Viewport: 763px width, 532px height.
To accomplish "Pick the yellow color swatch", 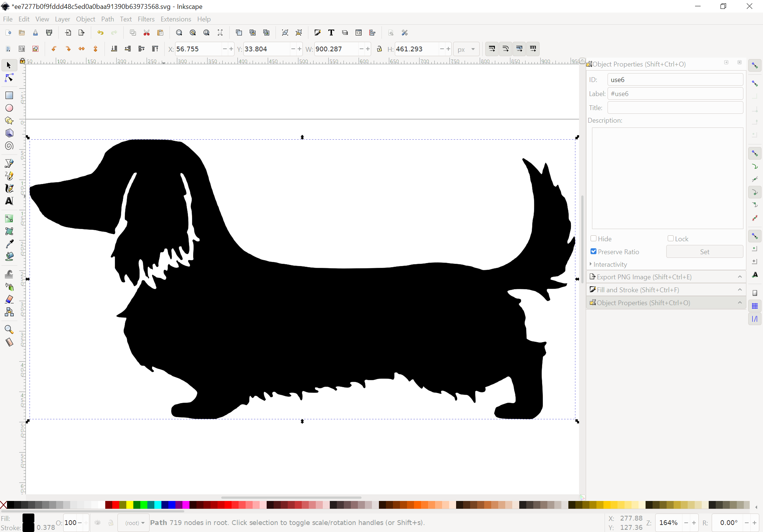I will pos(130,505).
